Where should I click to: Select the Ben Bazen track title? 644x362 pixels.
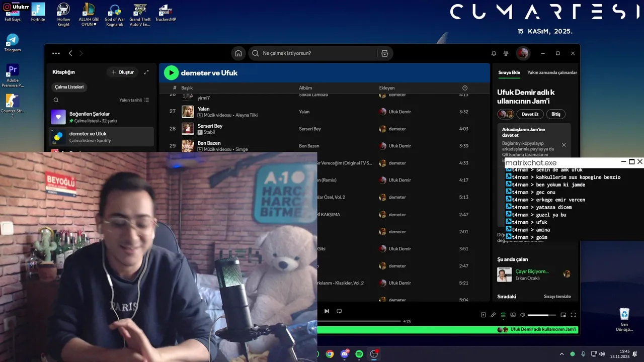pos(209,143)
